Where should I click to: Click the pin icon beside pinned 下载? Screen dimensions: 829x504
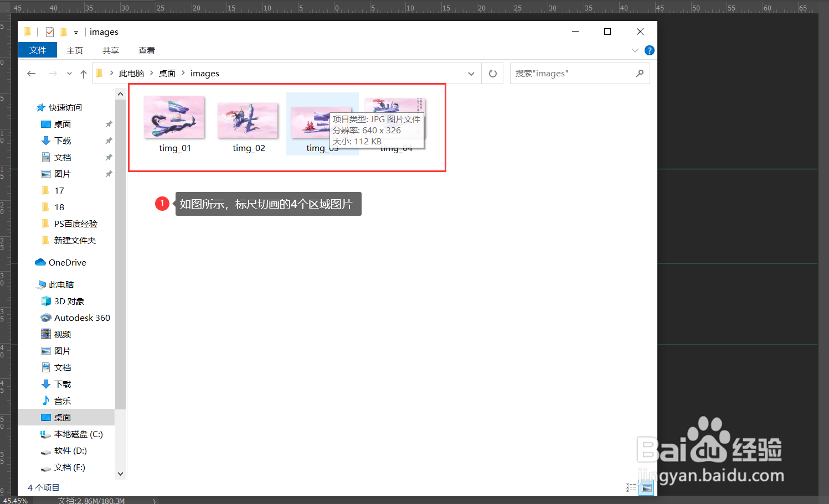coord(109,141)
